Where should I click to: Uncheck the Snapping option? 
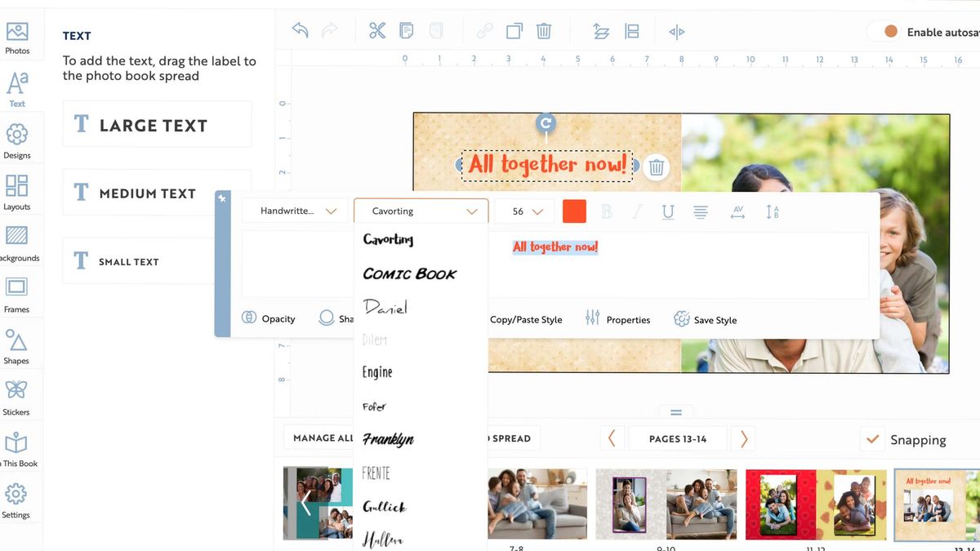[x=872, y=439]
